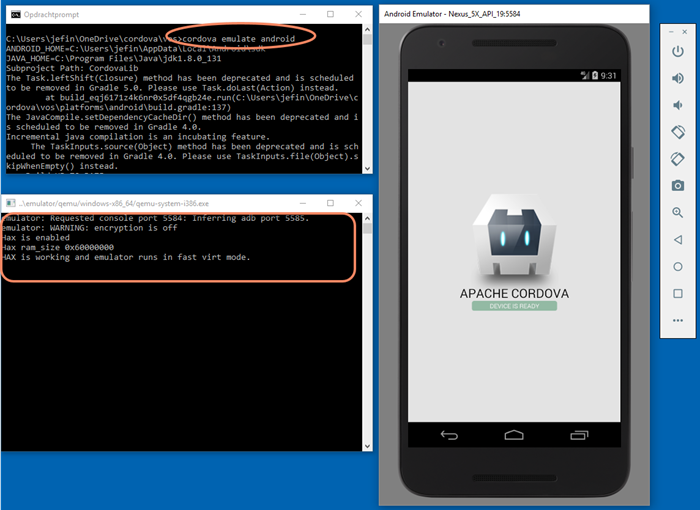Rotate the emulator left
Image resolution: width=700 pixels, height=510 pixels.
click(x=678, y=132)
